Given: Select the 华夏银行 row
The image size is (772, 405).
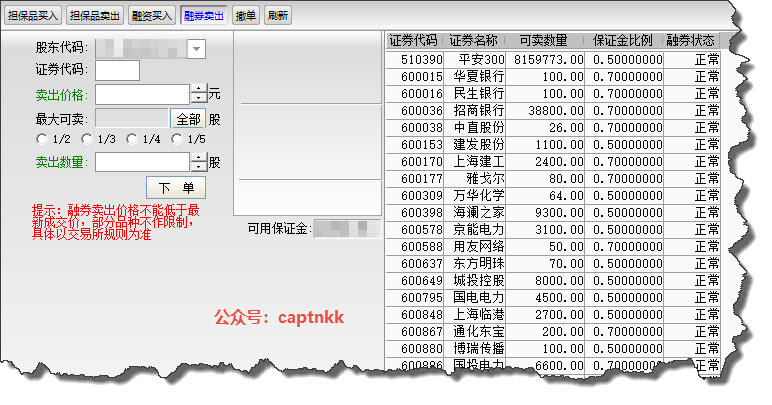Looking at the screenshot, I should coord(553,77).
